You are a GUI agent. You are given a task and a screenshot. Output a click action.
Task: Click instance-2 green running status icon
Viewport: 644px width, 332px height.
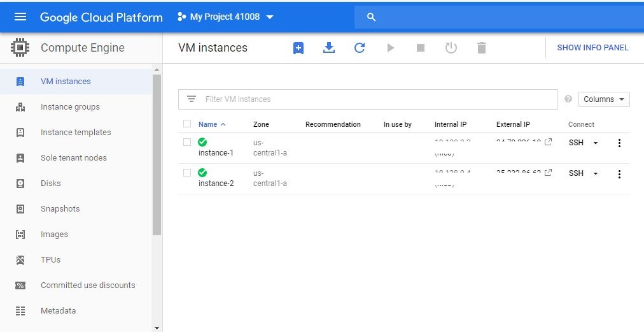[202, 173]
